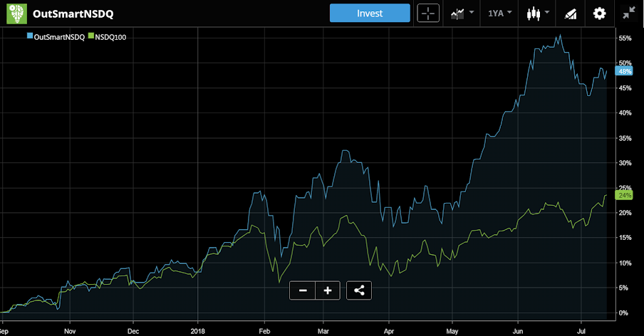The image size is (644, 336).
Task: Click the OutSmartNSDQ legend label
Action: [59, 37]
